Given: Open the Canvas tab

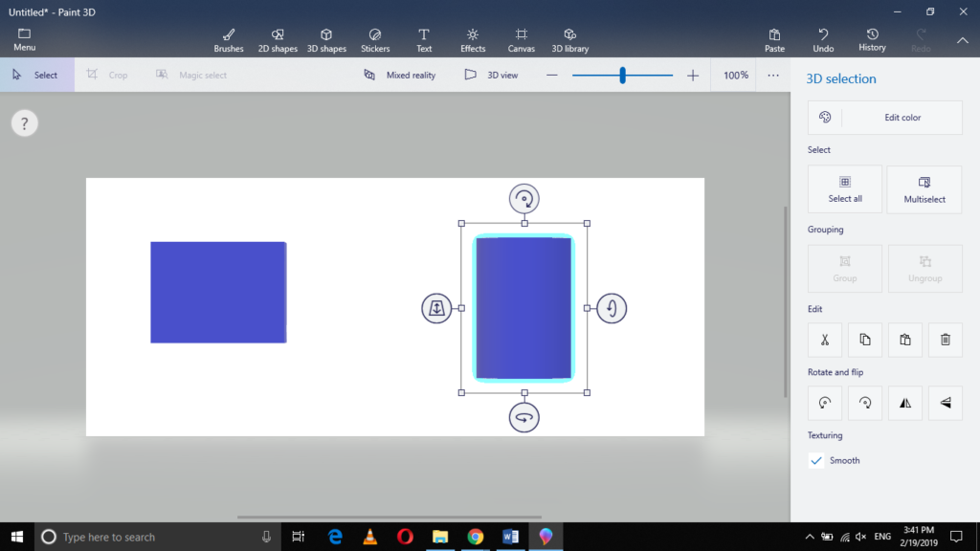Looking at the screenshot, I should pyautogui.click(x=521, y=40).
